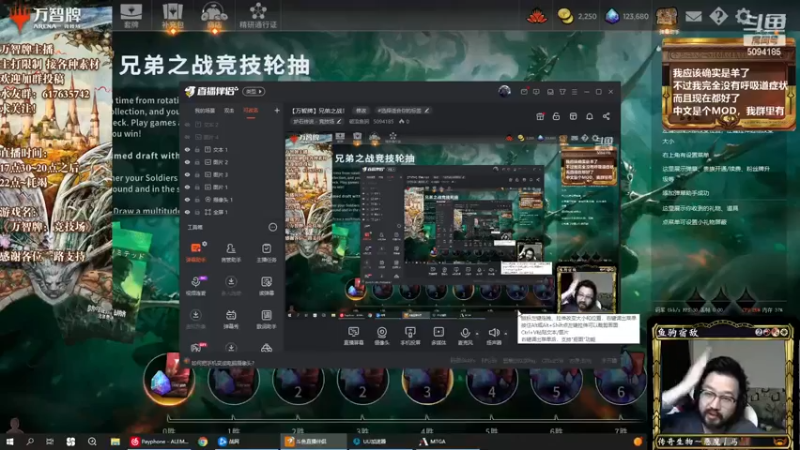Toggle visibility eye of the 摄像头 1 layer
800x450 pixels.
[x=187, y=199]
